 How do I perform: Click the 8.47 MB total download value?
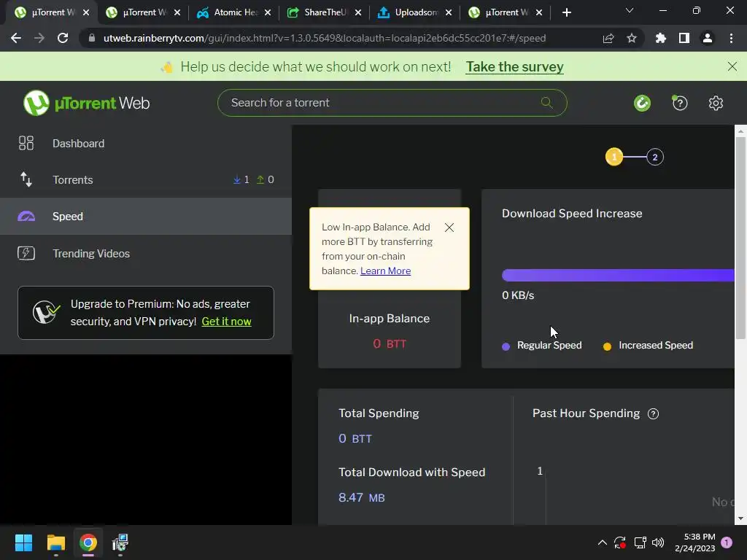coord(362,497)
